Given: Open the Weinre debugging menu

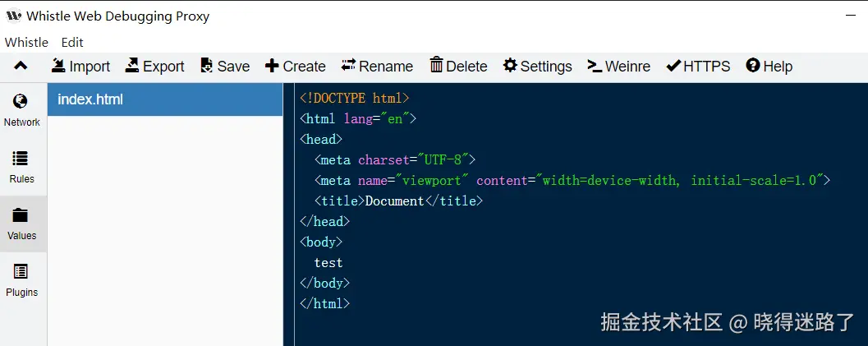Looking at the screenshot, I should pyautogui.click(x=618, y=67).
